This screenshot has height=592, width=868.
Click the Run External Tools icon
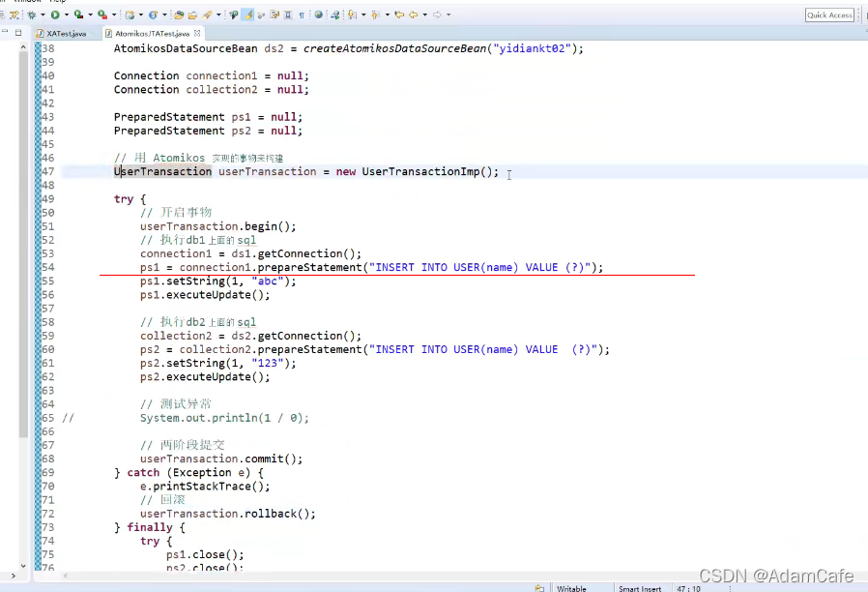(x=102, y=15)
